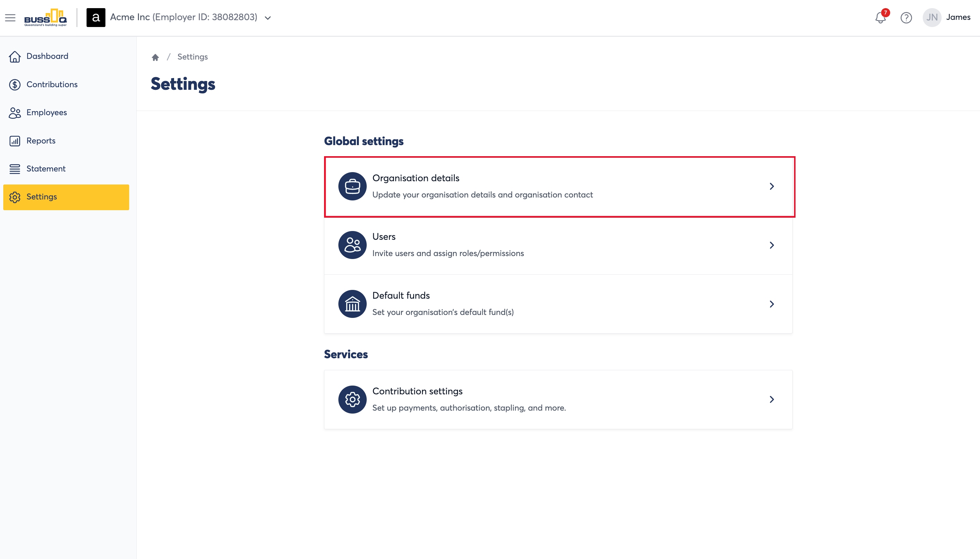
Task: Click the Users people icon
Action: click(352, 245)
